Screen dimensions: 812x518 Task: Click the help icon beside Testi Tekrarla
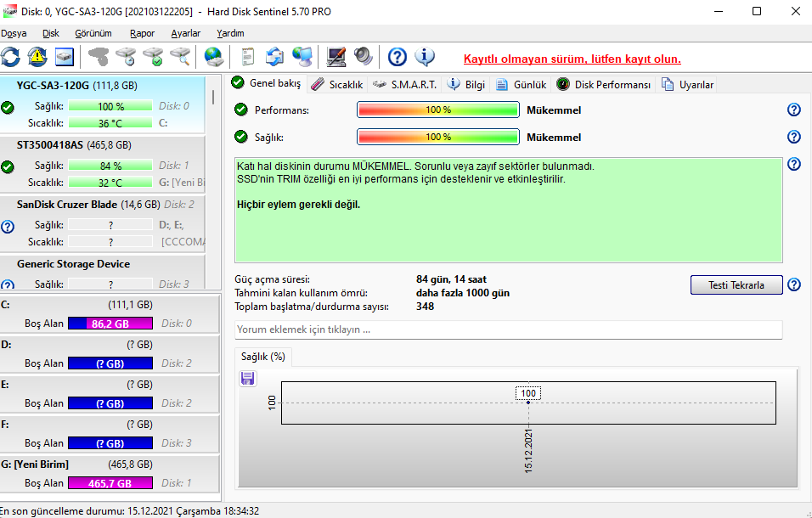[x=794, y=284]
